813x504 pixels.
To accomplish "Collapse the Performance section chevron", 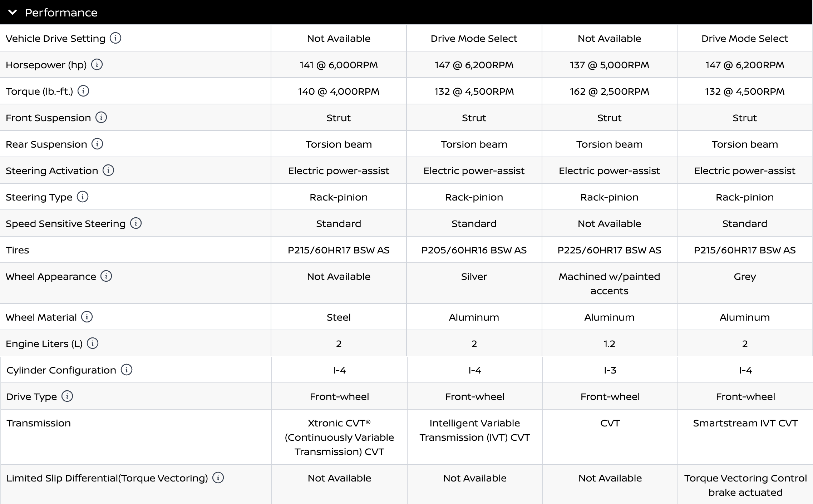I will [x=13, y=13].
